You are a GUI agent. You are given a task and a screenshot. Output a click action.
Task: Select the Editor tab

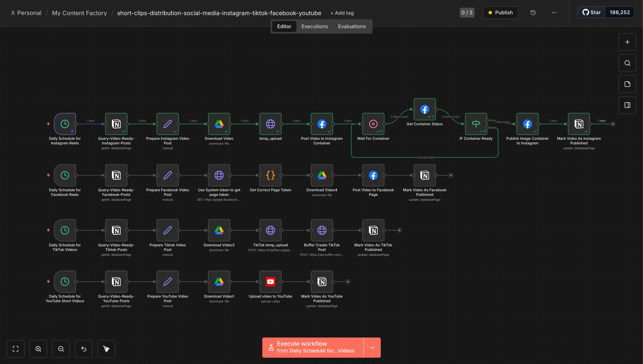pyautogui.click(x=284, y=26)
